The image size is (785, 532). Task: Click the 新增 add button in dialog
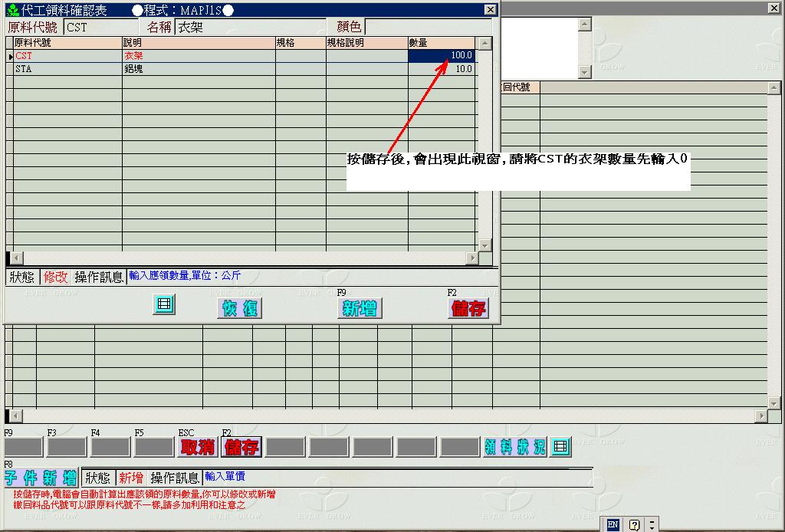click(x=360, y=308)
